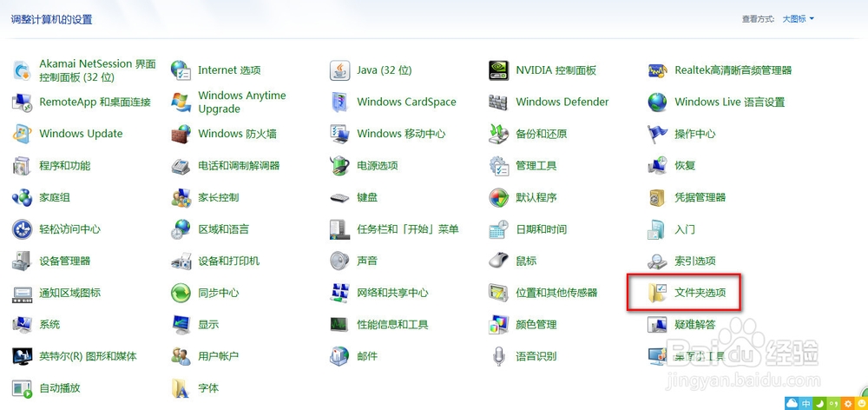The width and height of the screenshot is (868, 410).
Task: Open 英特尔(R) 图形和媒体 icon
Action: point(23,356)
